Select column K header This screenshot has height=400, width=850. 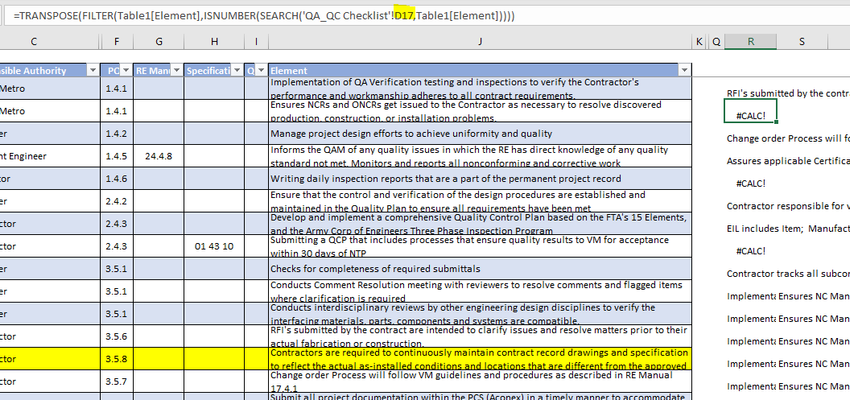(699, 41)
